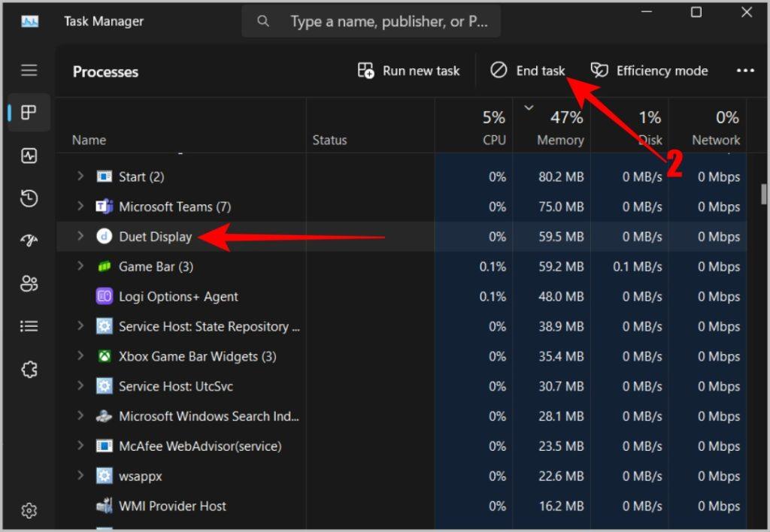Image resolution: width=770 pixels, height=532 pixels.
Task: Expand the wsappx process row
Action: coord(80,475)
